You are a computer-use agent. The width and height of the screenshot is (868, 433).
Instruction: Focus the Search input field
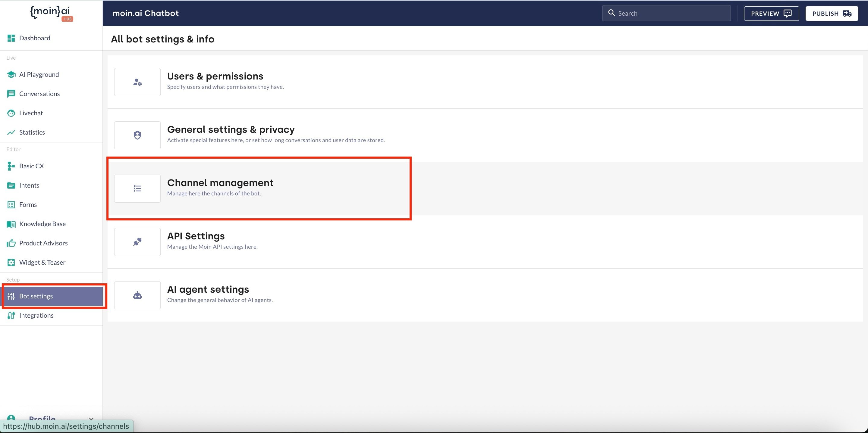point(666,13)
